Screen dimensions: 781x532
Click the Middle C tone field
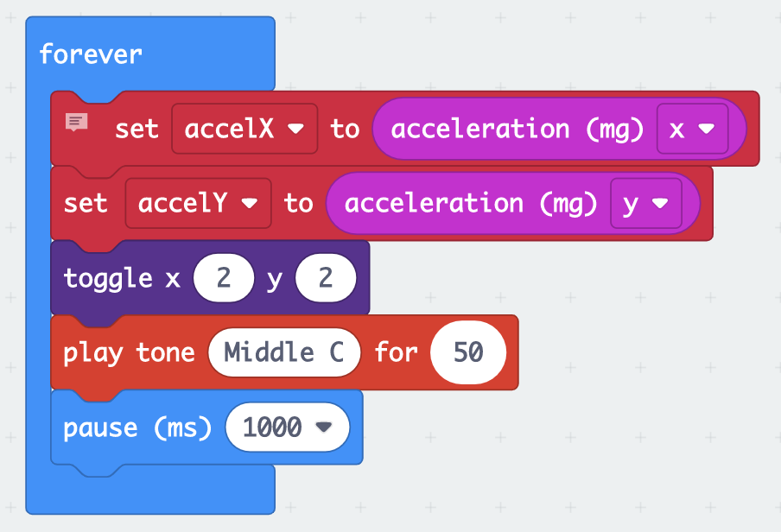[284, 352]
